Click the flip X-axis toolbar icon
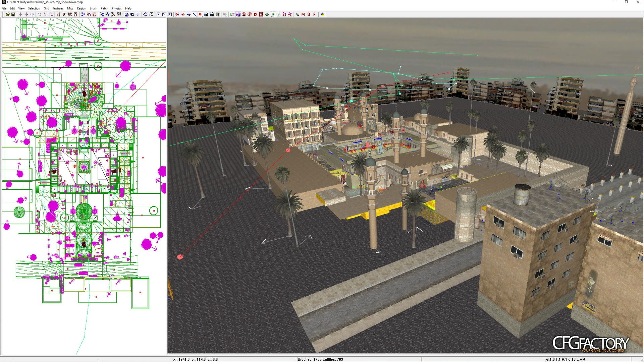 20,14
